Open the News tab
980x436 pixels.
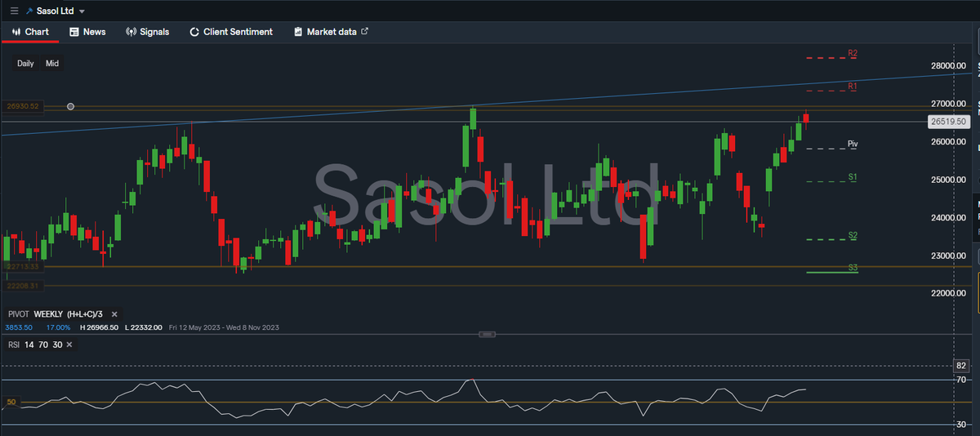click(88, 32)
